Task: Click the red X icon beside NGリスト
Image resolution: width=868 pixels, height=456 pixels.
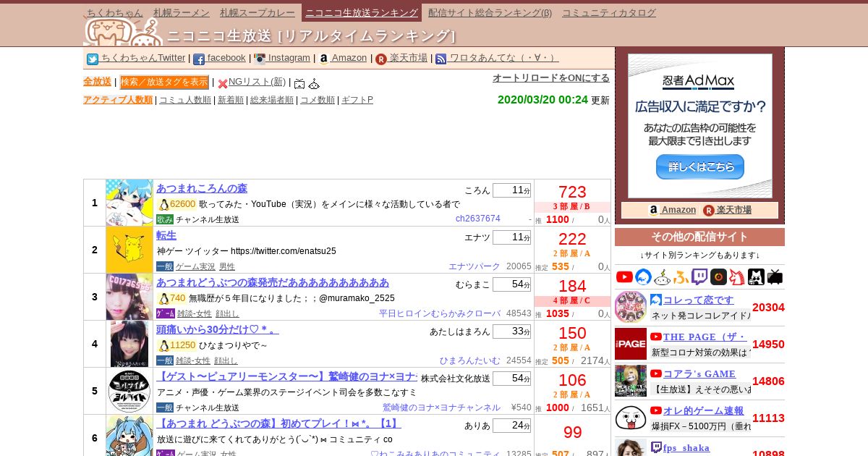Action: pyautogui.click(x=223, y=84)
